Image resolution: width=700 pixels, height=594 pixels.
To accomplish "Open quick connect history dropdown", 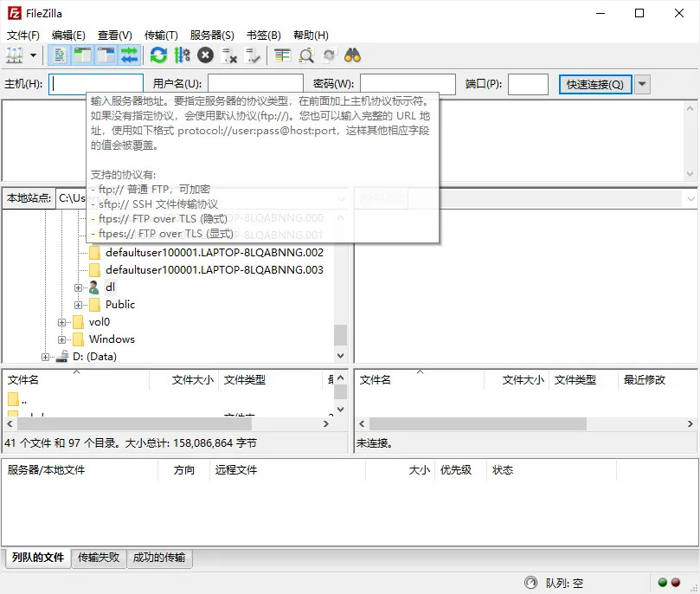I will (x=642, y=84).
